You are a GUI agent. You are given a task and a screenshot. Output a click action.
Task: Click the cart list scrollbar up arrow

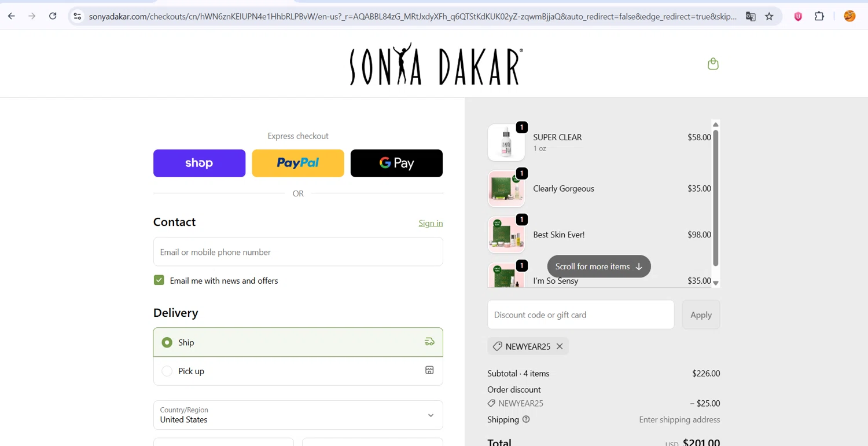coord(716,125)
